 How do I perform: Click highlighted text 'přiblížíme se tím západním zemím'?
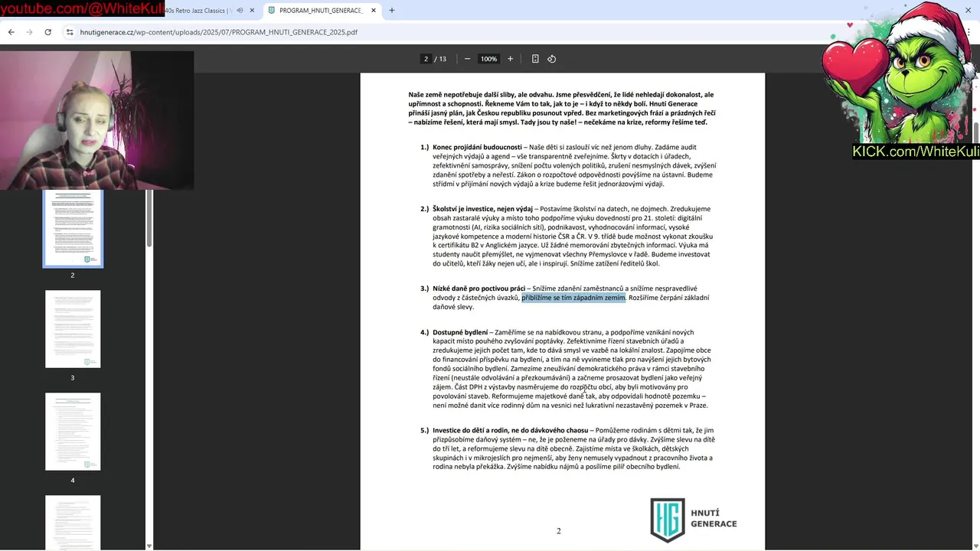(573, 298)
